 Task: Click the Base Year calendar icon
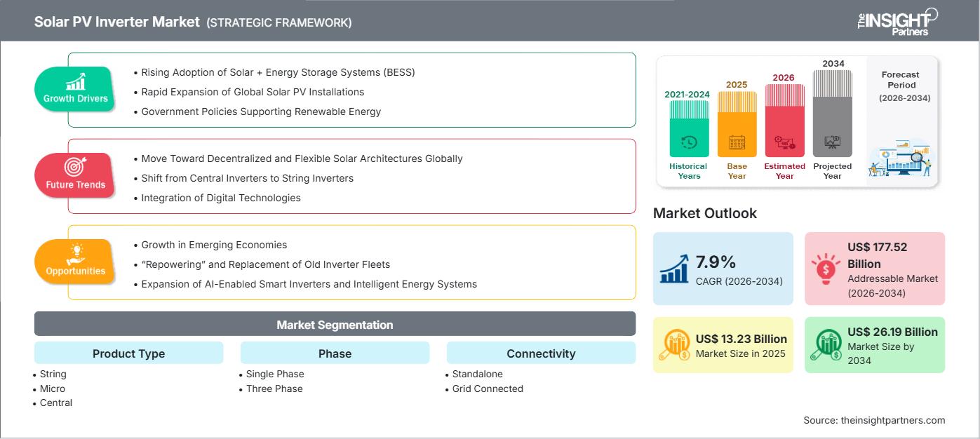coord(737,142)
